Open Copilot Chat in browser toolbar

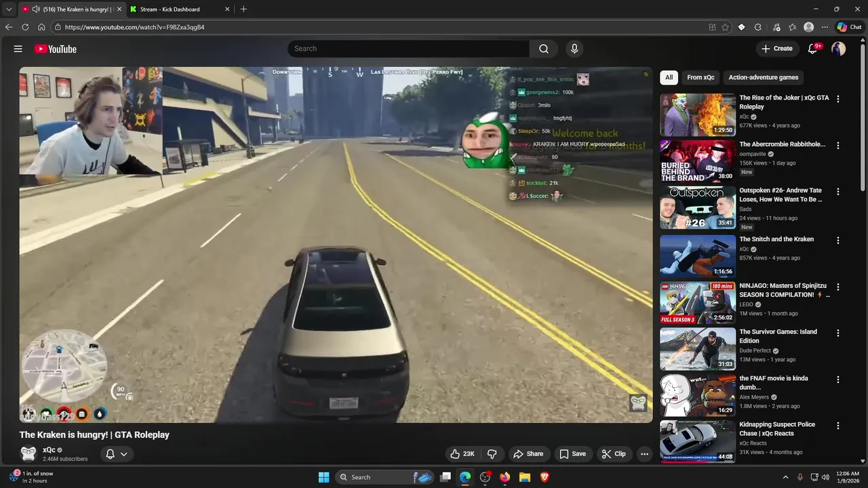click(x=849, y=27)
